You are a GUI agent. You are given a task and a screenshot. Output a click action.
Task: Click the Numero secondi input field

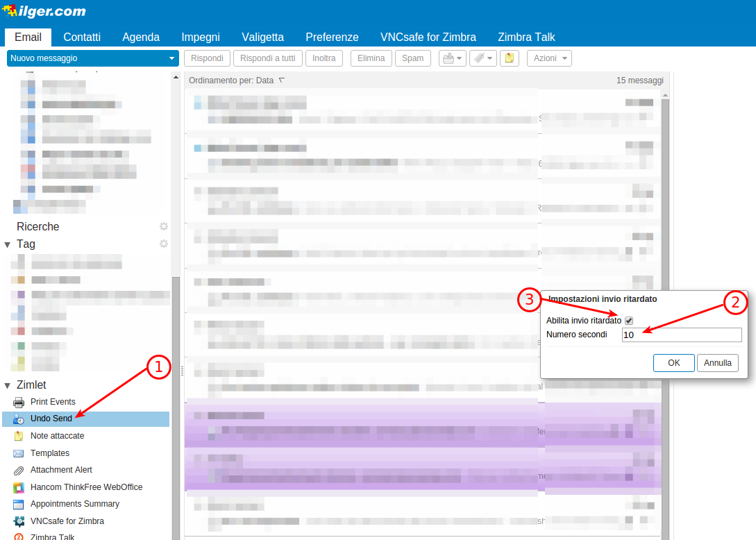682,335
